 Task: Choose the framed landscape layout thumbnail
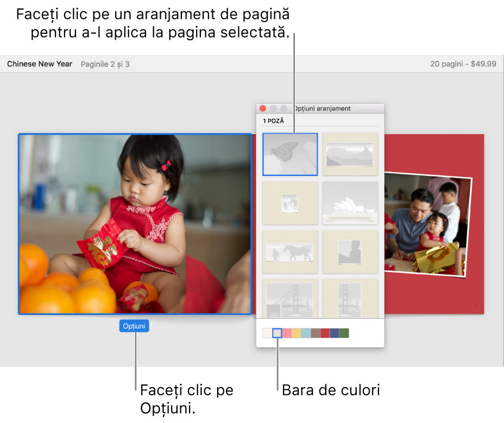350,154
